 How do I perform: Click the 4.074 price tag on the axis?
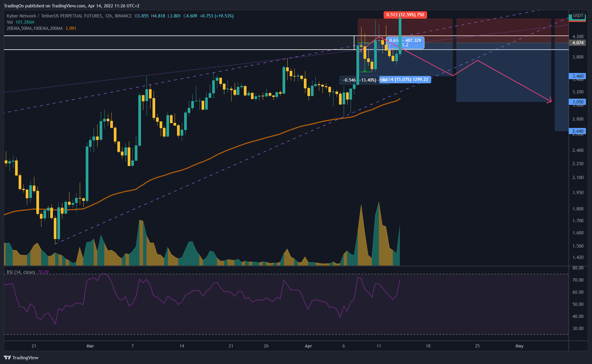[x=578, y=43]
